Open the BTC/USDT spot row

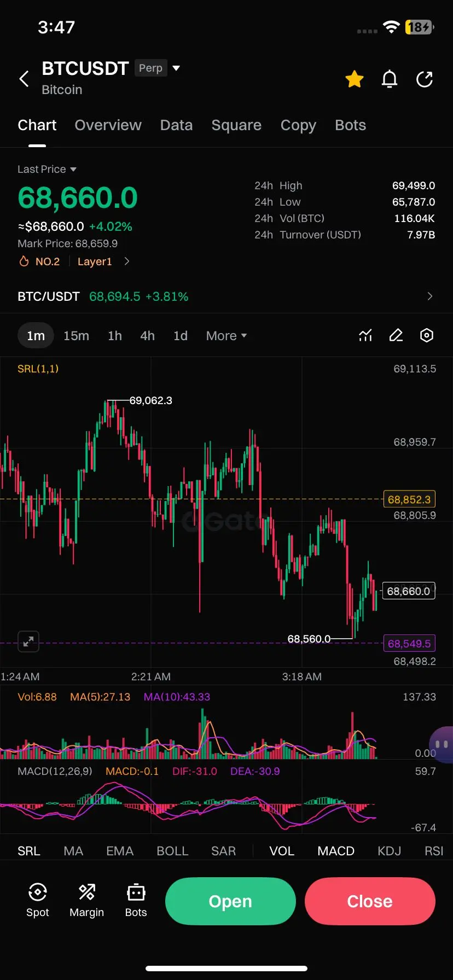(x=226, y=296)
